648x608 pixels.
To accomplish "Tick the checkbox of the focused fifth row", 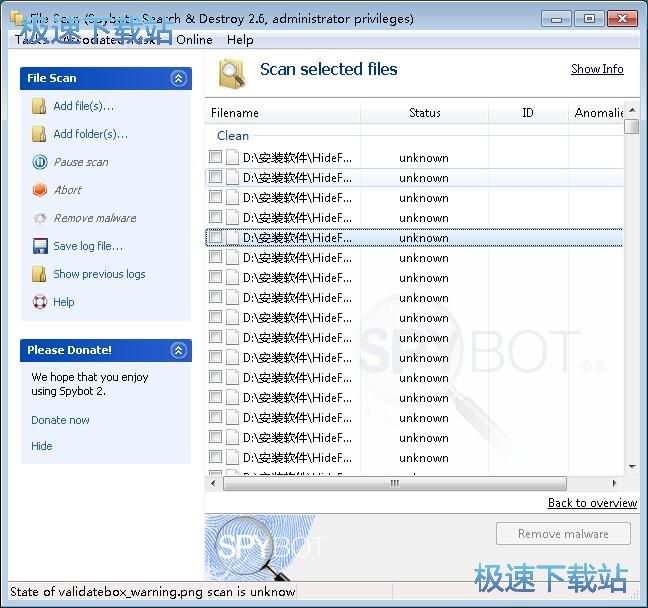I will point(215,237).
